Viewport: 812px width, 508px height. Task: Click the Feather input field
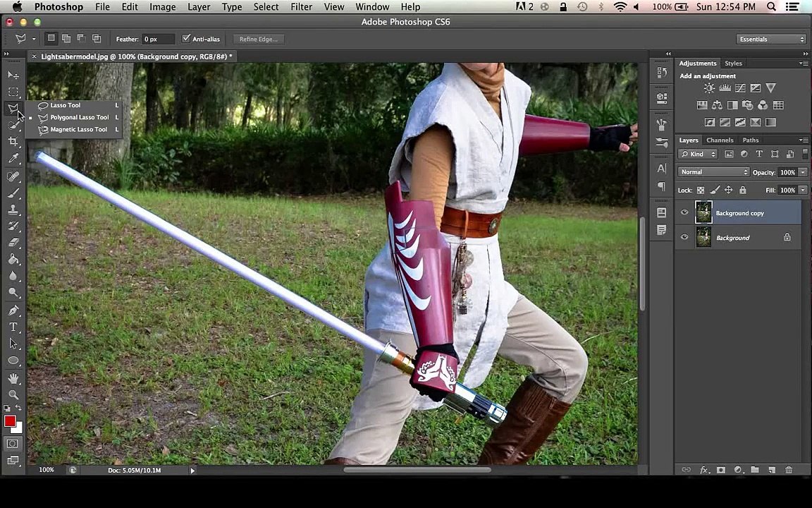pyautogui.click(x=159, y=39)
